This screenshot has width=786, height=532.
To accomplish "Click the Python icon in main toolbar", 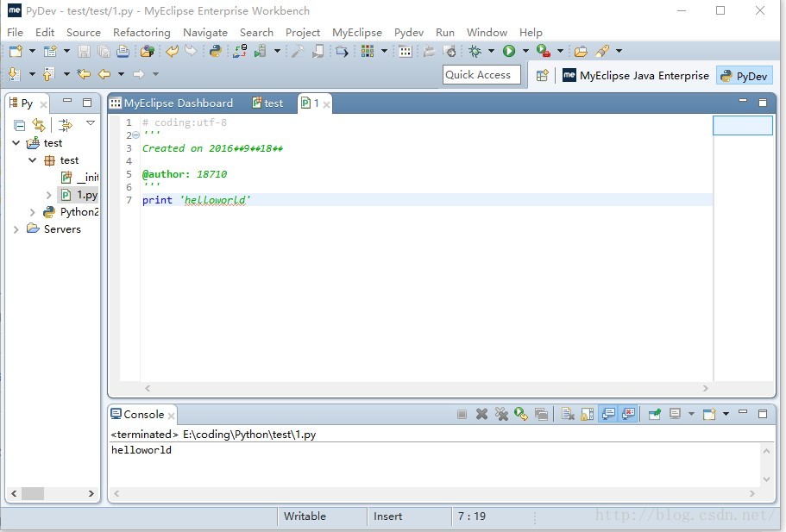I will pyautogui.click(x=216, y=52).
